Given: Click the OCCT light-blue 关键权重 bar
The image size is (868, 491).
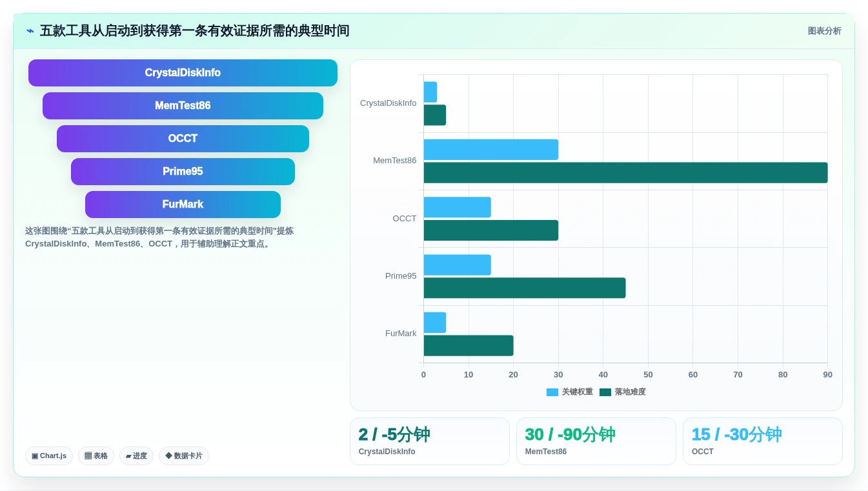Looking at the screenshot, I should (x=458, y=207).
